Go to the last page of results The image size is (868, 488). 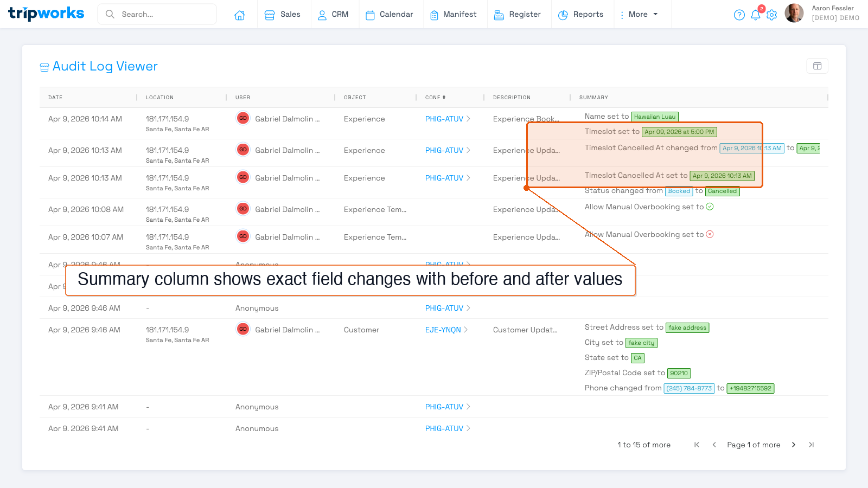(812, 445)
